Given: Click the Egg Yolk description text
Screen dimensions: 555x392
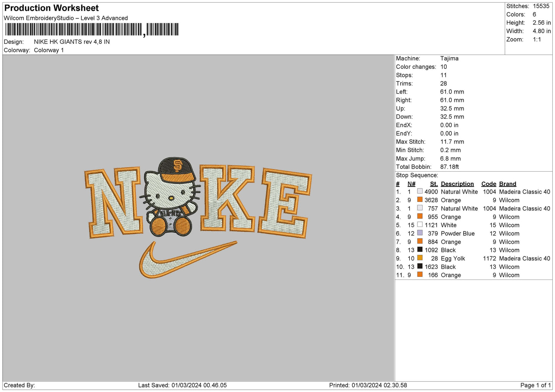Looking at the screenshot, I should click(453, 258).
